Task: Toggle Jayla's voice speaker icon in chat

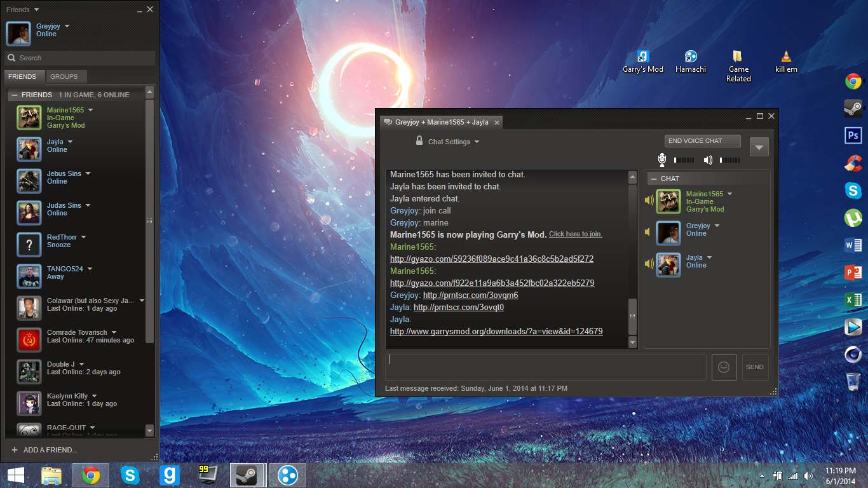Action: (649, 264)
